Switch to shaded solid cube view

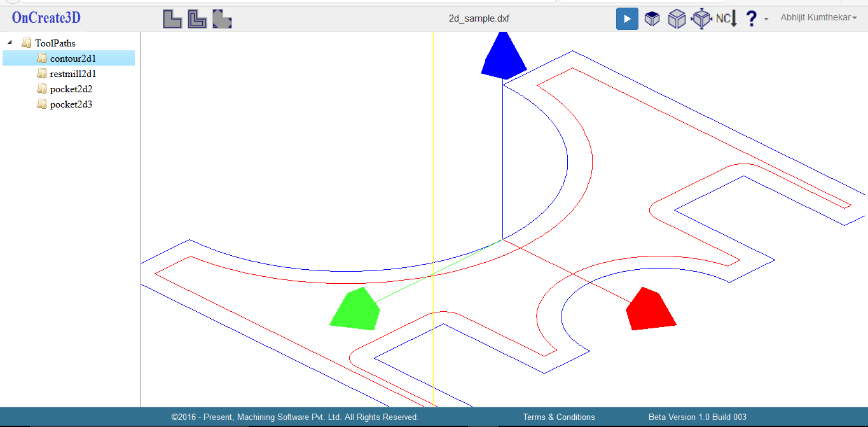(652, 19)
